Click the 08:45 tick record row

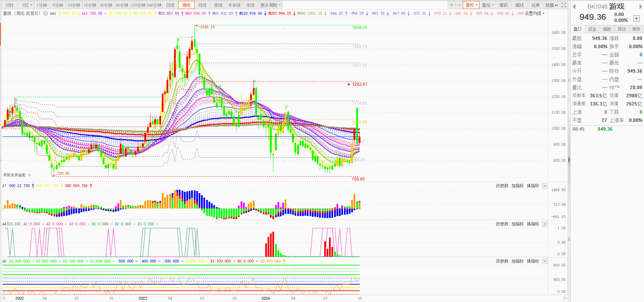[x=607, y=129]
